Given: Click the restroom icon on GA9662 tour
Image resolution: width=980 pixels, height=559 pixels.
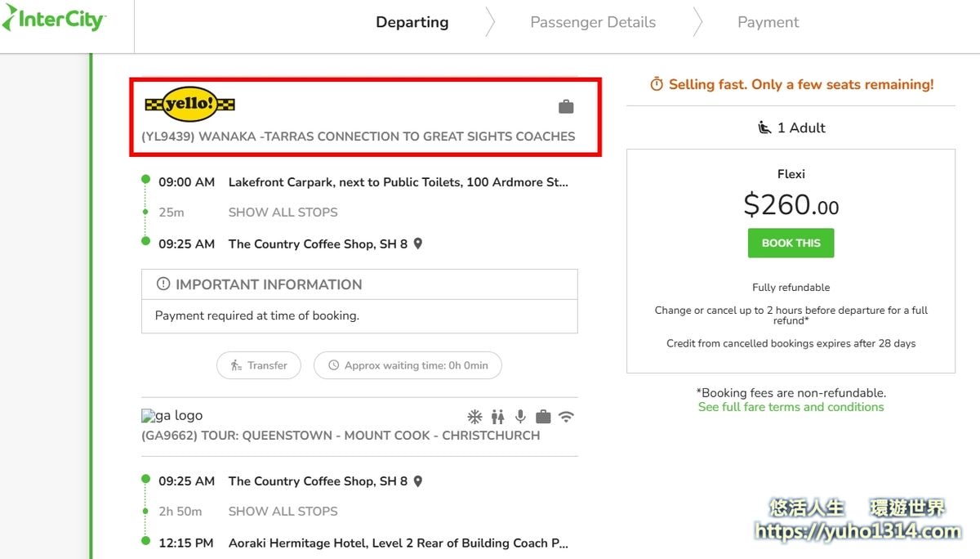Looking at the screenshot, I should point(498,417).
